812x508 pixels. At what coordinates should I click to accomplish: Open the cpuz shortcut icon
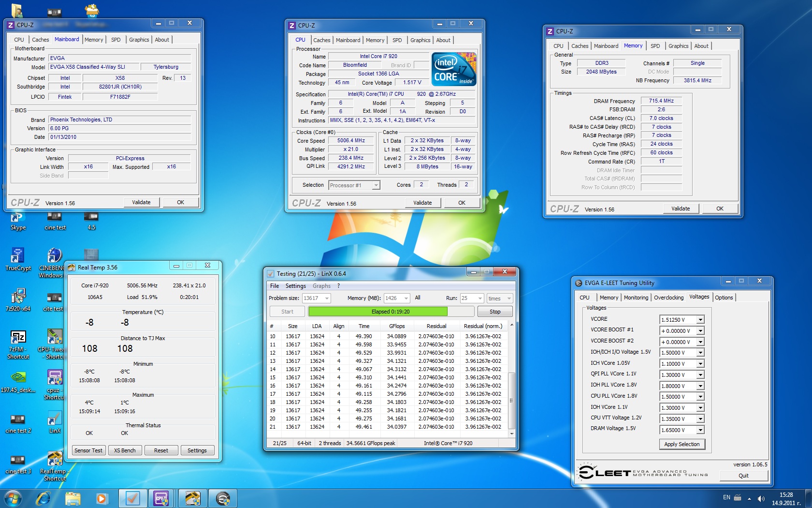point(54,385)
